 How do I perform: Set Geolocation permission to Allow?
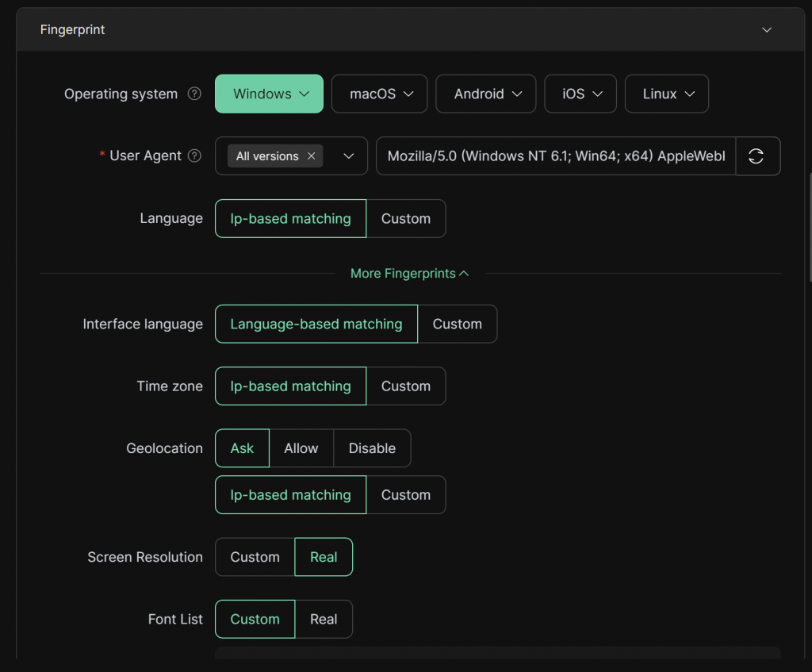tap(301, 448)
